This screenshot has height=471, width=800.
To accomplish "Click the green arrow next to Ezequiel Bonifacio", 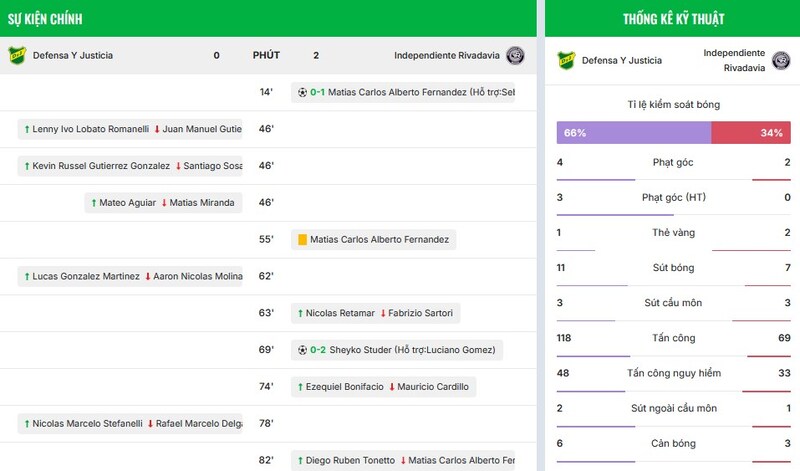I will (x=300, y=387).
